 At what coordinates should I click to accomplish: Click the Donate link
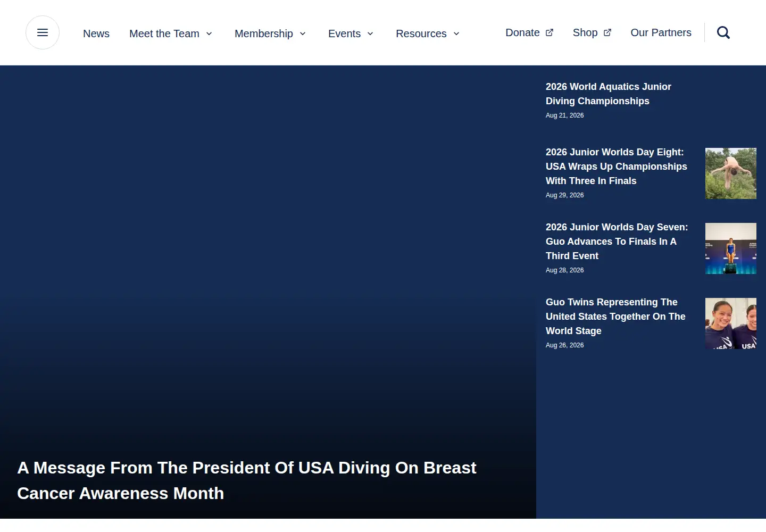point(522,32)
